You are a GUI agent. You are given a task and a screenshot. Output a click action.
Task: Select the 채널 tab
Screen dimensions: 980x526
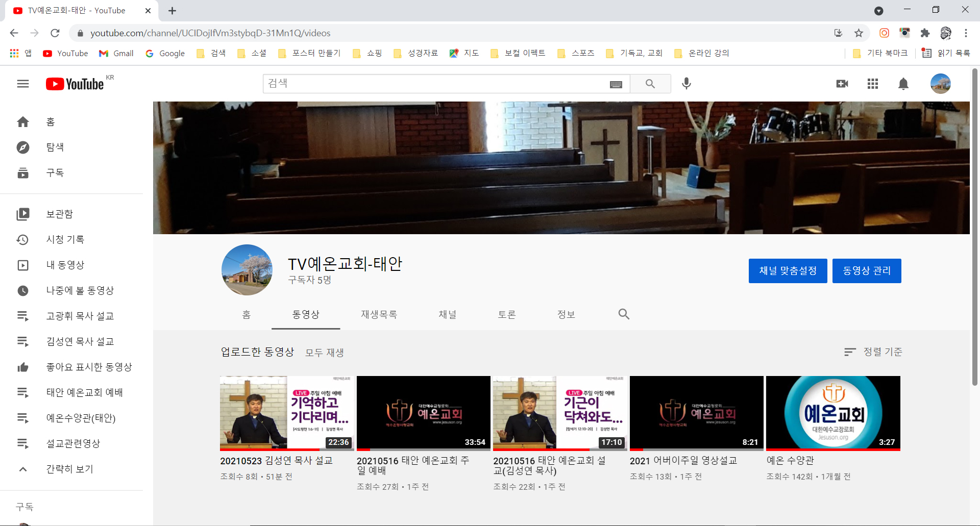tap(448, 315)
